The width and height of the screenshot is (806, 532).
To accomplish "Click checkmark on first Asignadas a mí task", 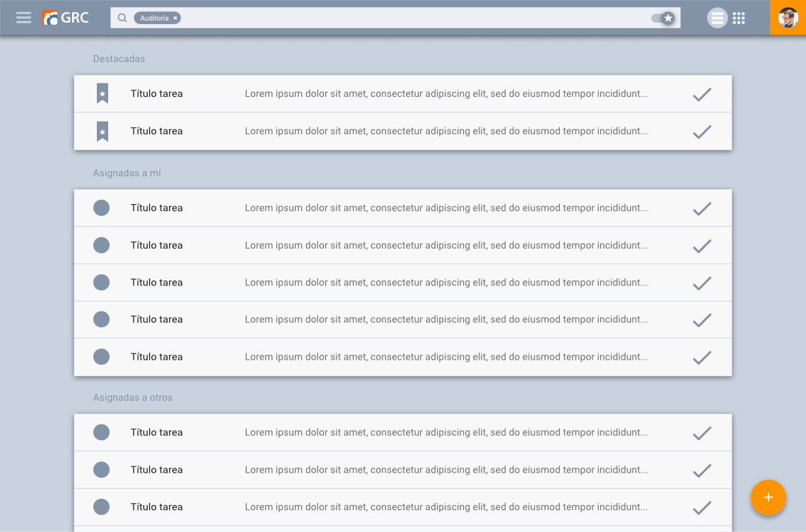I will pyautogui.click(x=701, y=208).
